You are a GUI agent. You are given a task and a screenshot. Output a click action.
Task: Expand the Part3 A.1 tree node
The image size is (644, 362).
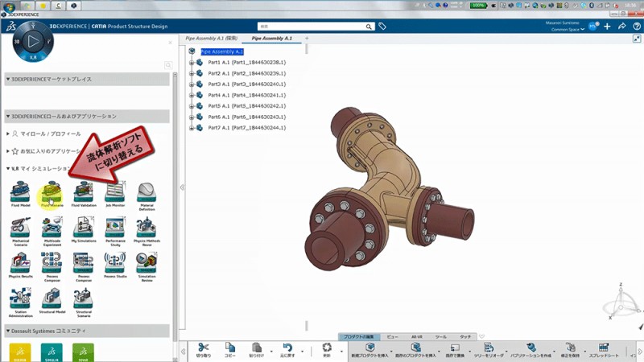192,84
